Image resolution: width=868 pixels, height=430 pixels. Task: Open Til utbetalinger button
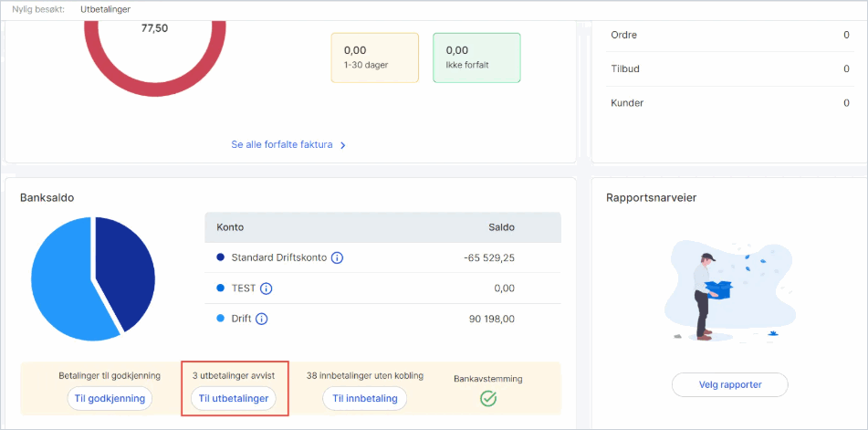[x=233, y=398]
